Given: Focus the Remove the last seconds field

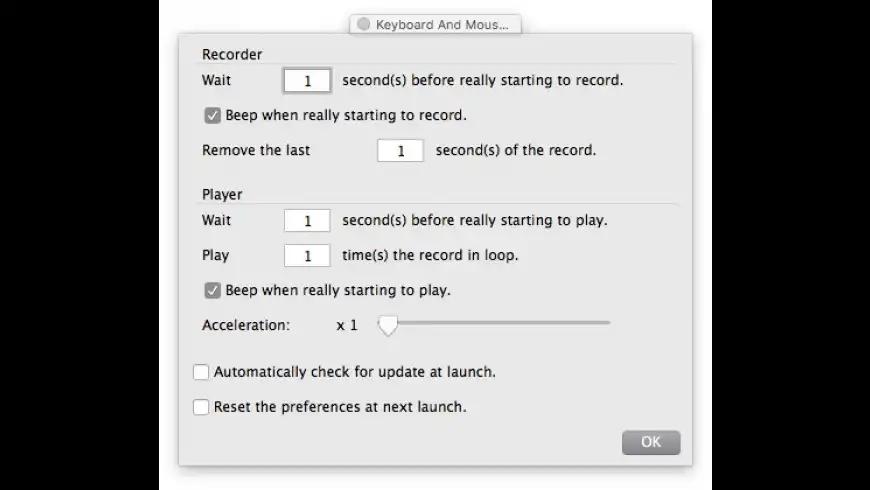Looking at the screenshot, I should click(400, 151).
